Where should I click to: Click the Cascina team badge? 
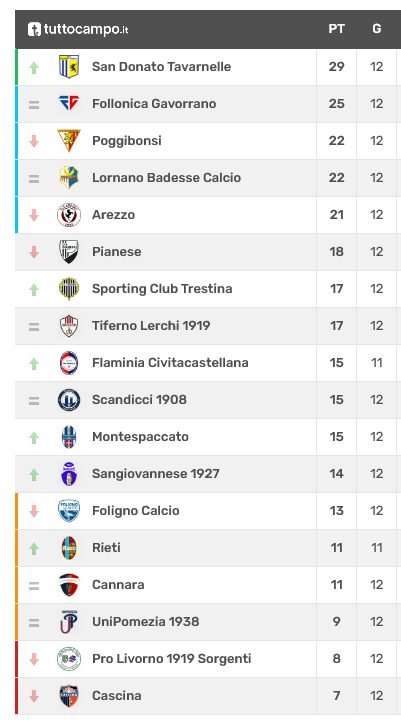click(x=69, y=696)
